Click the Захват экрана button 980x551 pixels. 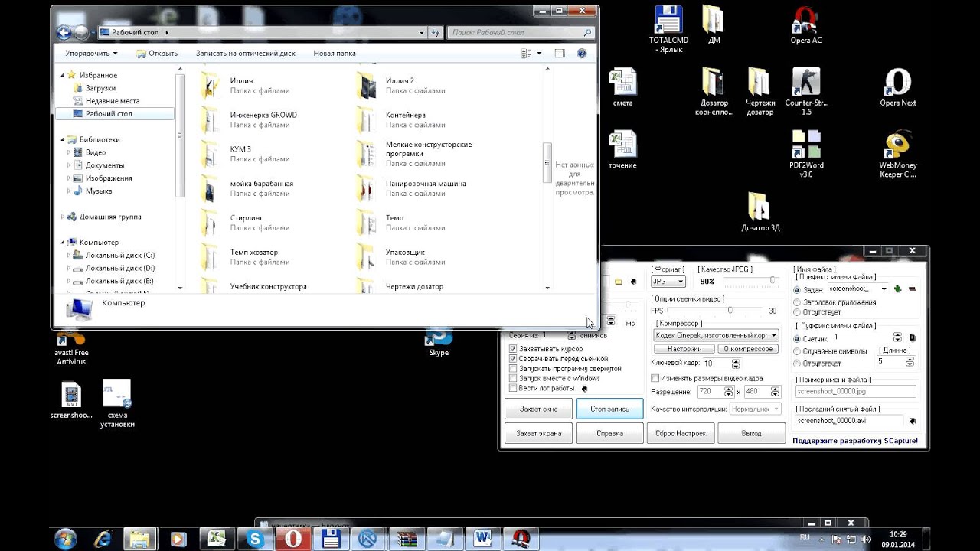coord(539,433)
